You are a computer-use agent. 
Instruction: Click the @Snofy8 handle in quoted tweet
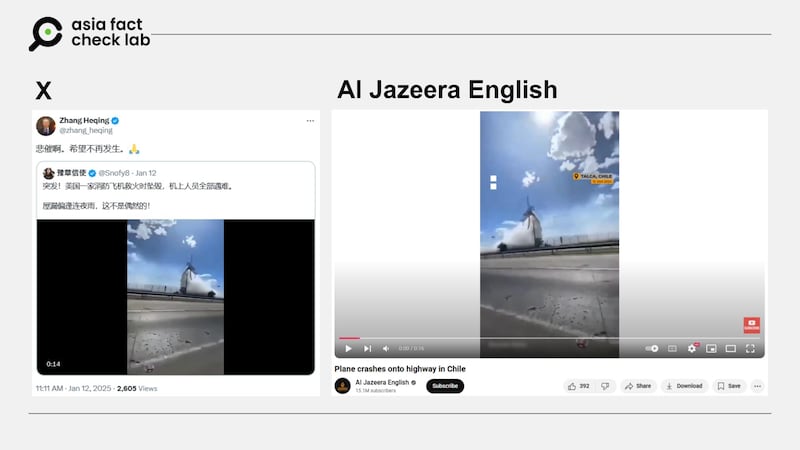click(114, 173)
